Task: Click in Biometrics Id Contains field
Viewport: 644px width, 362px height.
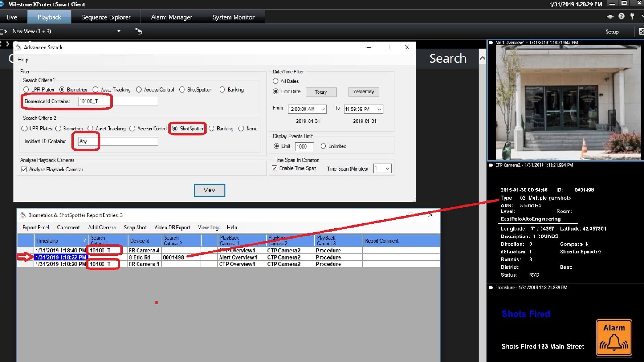Action: click(118, 101)
